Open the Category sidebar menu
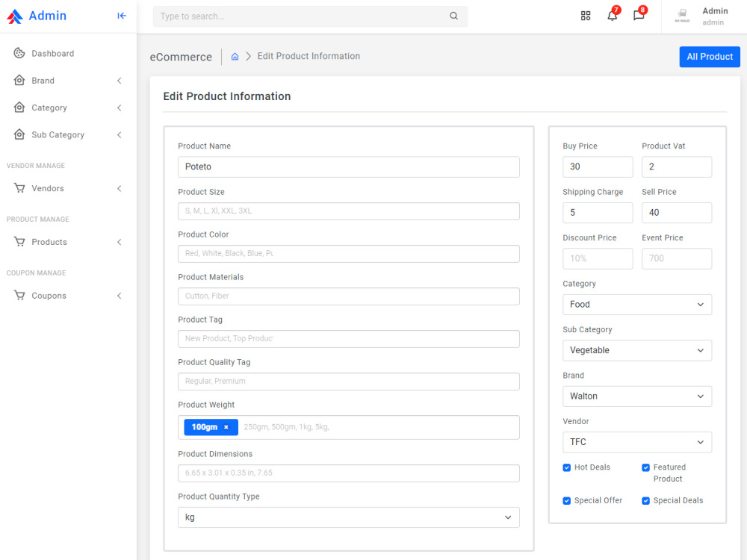The image size is (747, 560). 68,108
